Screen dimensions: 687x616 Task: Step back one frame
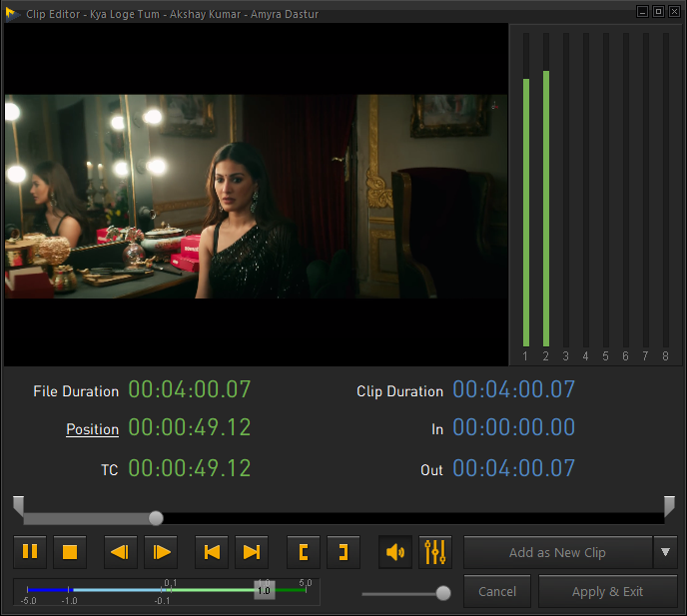point(120,551)
